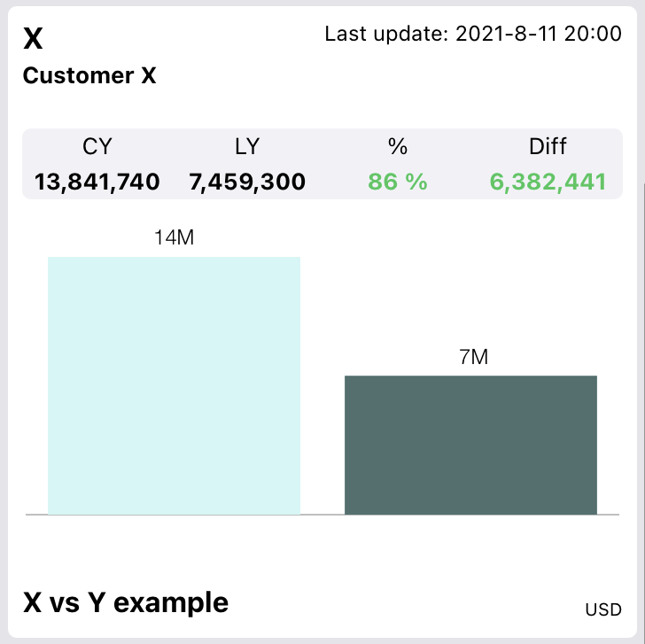Viewport: 645px width, 644px height.
Task: Click the "X vs Y example" title
Action: pyautogui.click(x=125, y=603)
